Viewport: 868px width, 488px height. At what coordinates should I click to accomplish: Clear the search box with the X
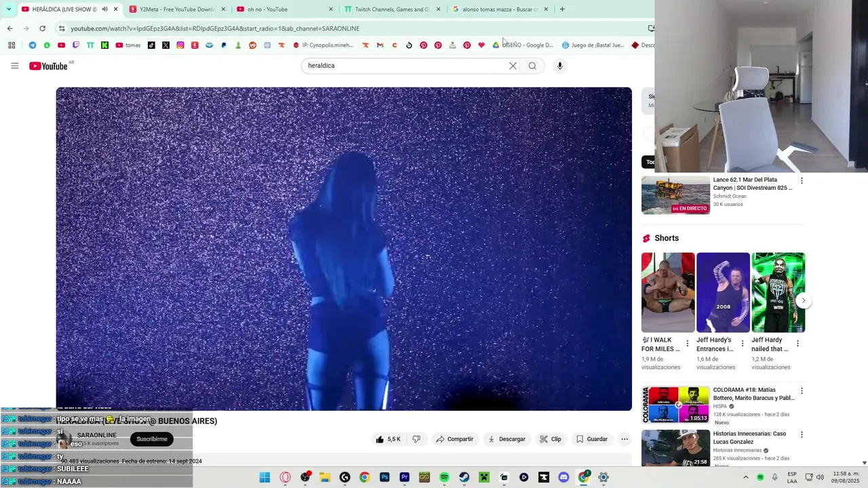(513, 66)
